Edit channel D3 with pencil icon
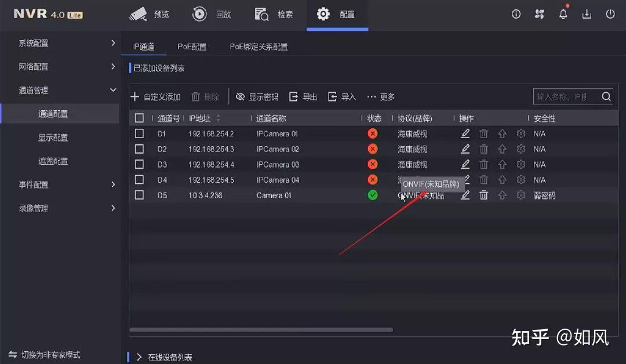This screenshot has height=364, width=626. point(465,164)
